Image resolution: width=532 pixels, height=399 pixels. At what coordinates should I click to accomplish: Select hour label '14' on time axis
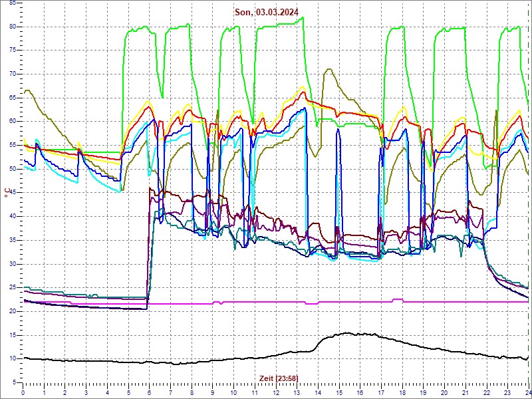point(318,392)
